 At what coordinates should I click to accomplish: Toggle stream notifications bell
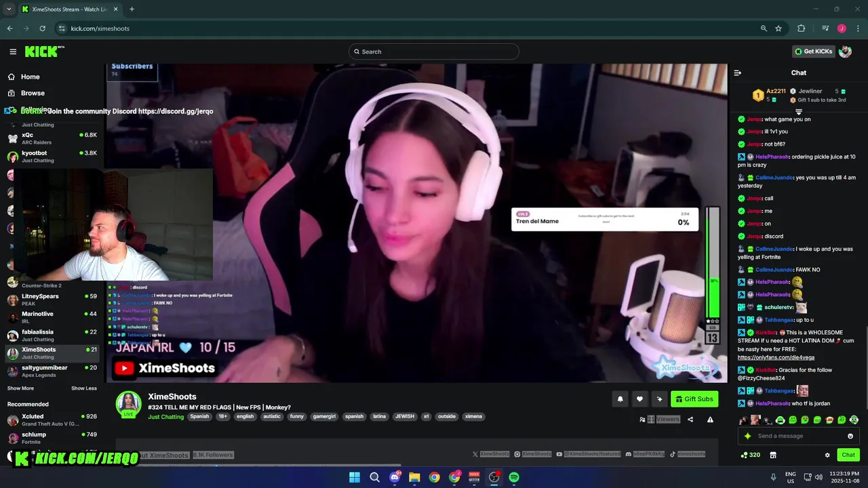[x=620, y=399]
